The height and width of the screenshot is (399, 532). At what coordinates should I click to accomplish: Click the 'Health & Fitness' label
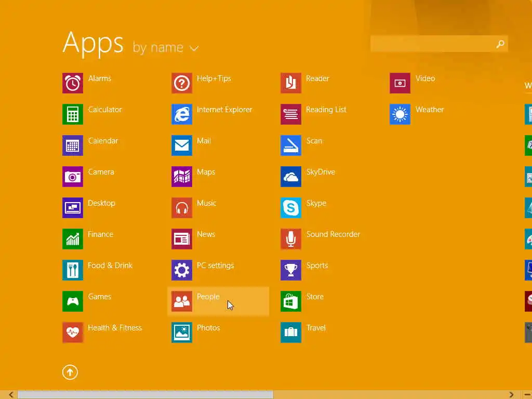pyautogui.click(x=115, y=328)
